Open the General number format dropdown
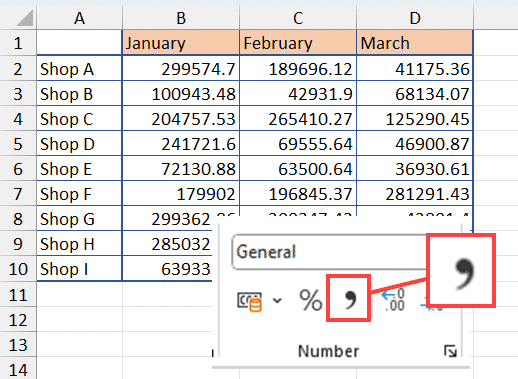Screen dimensions: 518x379 (x=328, y=252)
